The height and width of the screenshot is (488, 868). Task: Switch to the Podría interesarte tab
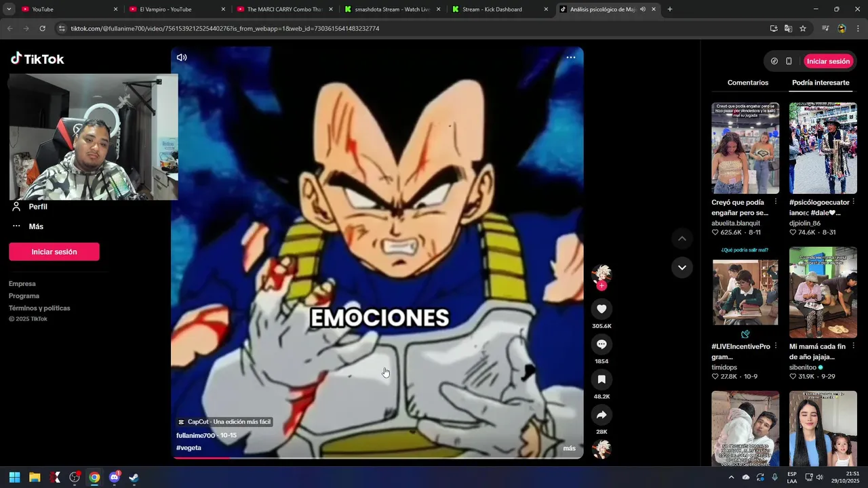821,83
